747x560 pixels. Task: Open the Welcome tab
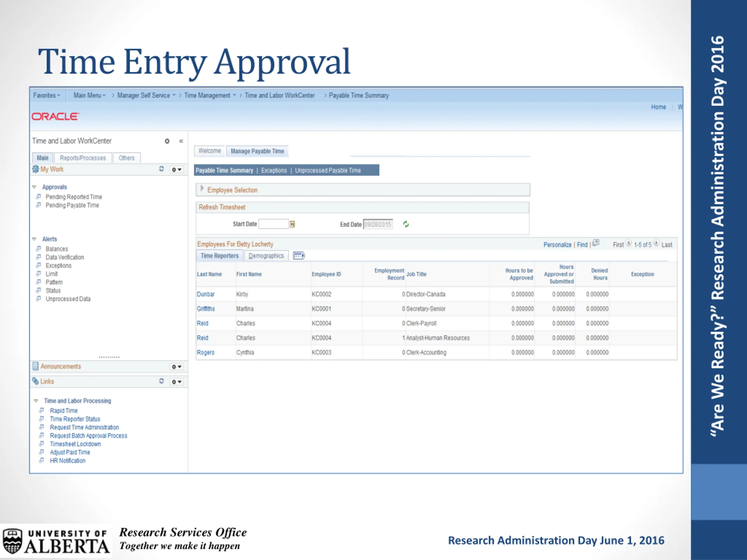point(210,151)
